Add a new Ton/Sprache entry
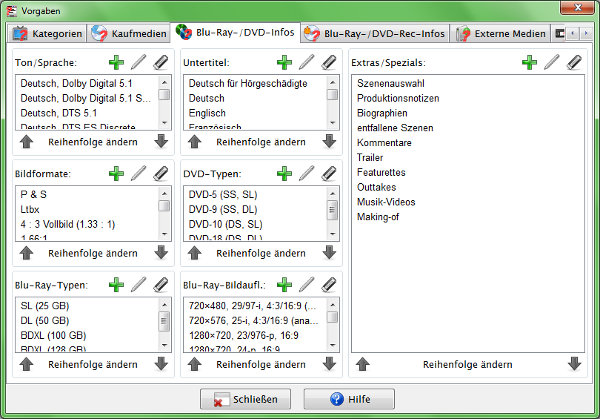 coord(117,63)
